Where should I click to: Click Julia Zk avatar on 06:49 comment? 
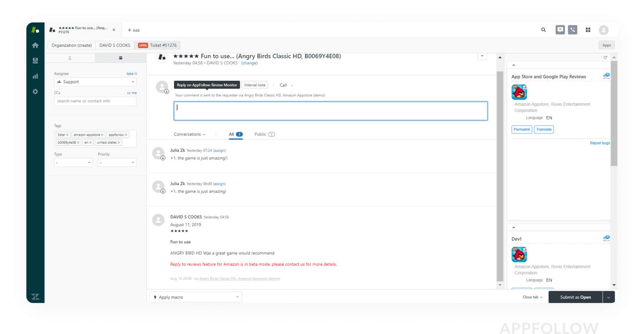158,187
